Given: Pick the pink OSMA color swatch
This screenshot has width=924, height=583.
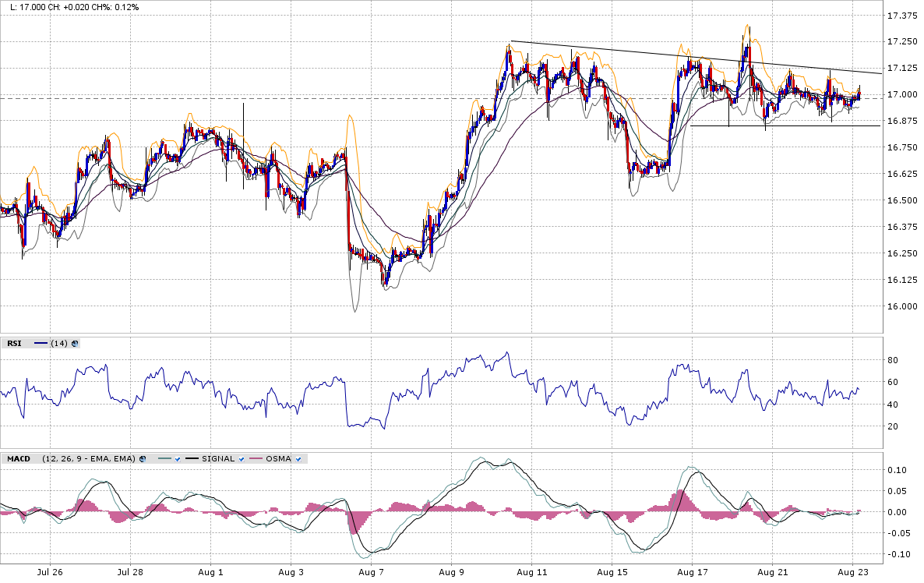Looking at the screenshot, I should (x=256, y=459).
